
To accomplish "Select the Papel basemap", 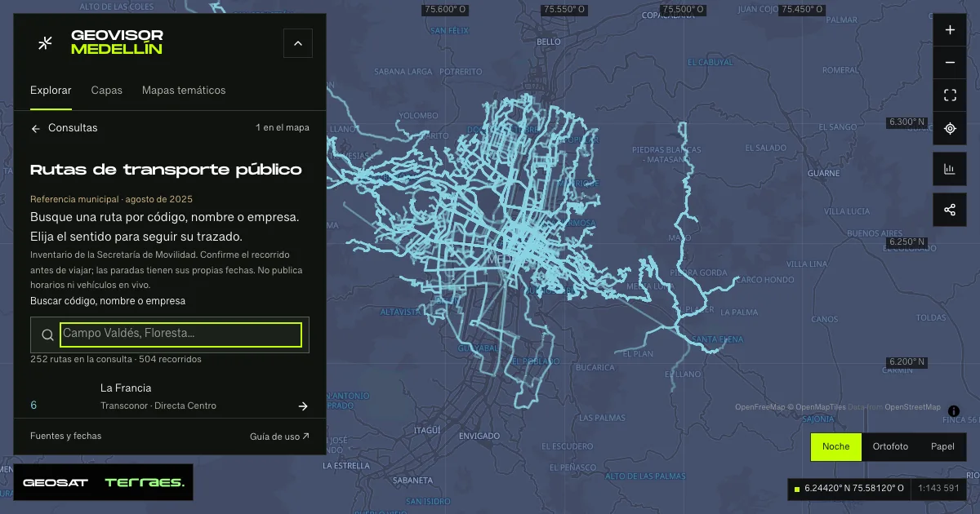I will coord(942,446).
